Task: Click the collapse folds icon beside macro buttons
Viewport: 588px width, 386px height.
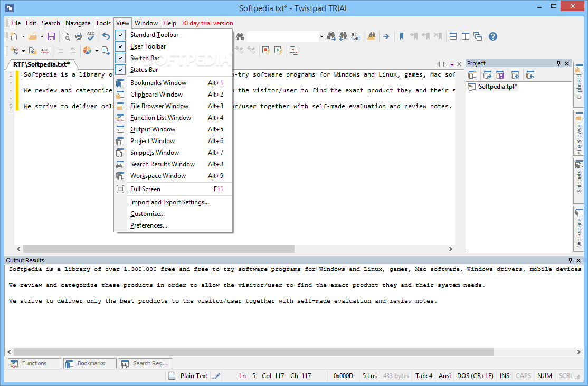Action: click(294, 51)
